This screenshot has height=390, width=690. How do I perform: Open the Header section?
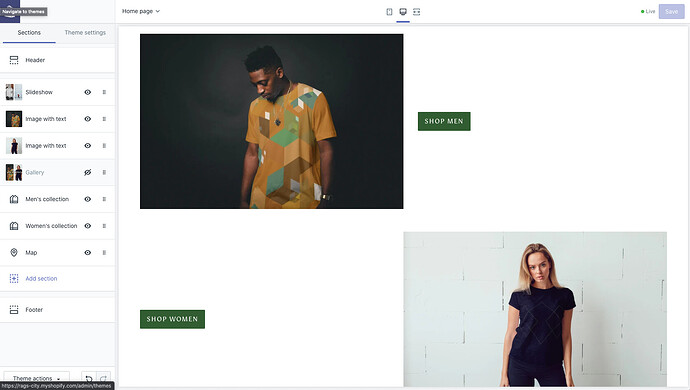click(x=57, y=60)
